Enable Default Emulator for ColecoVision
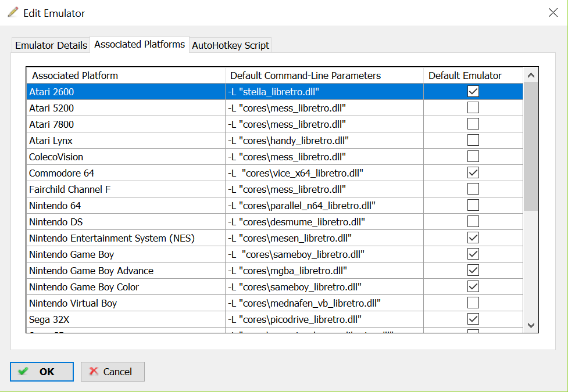Viewport: 568px width, 392px height. click(473, 156)
